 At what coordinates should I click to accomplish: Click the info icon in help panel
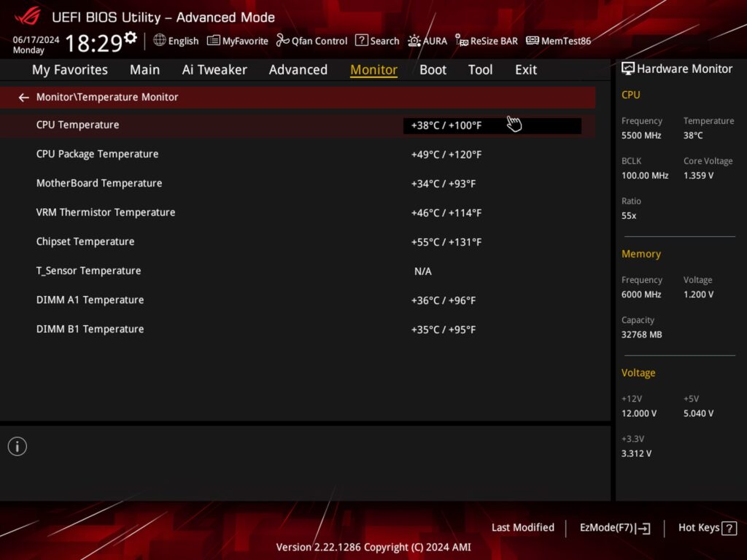pyautogui.click(x=18, y=446)
